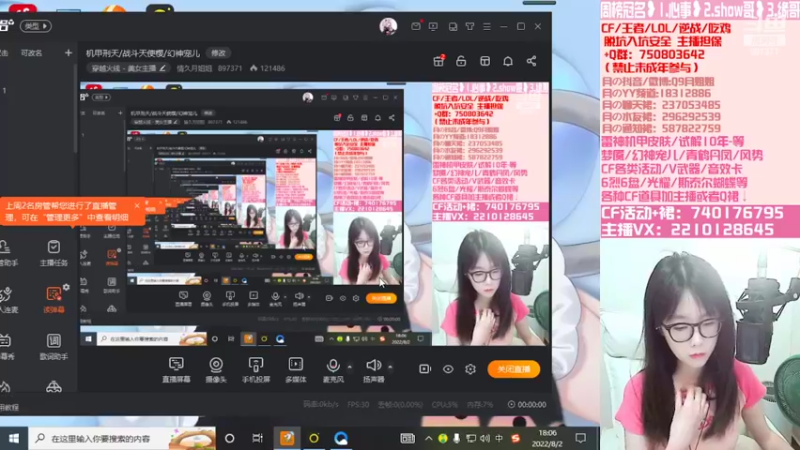Mute the 麦克风 microphone
This screenshot has height=450, width=800.
point(333,369)
